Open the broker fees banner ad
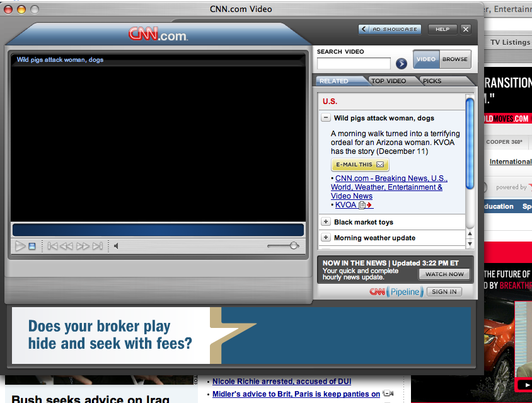 click(241, 336)
